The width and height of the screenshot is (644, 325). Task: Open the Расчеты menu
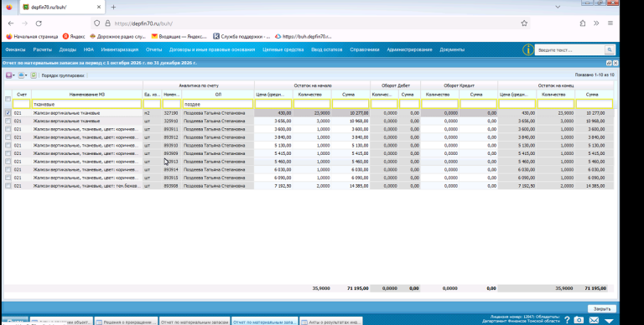pyautogui.click(x=43, y=49)
